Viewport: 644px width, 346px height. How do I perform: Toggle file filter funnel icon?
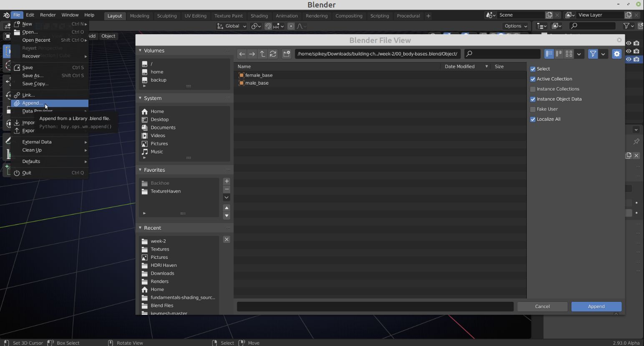click(593, 54)
